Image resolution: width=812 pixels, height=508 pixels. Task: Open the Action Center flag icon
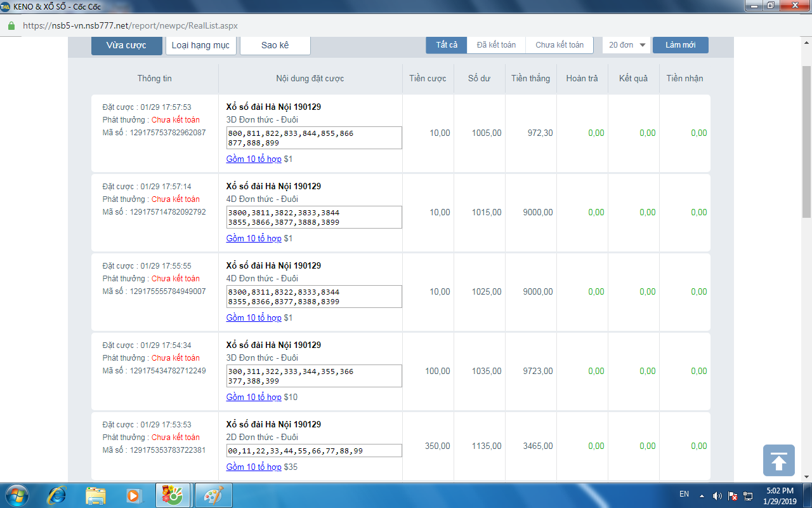pos(733,495)
